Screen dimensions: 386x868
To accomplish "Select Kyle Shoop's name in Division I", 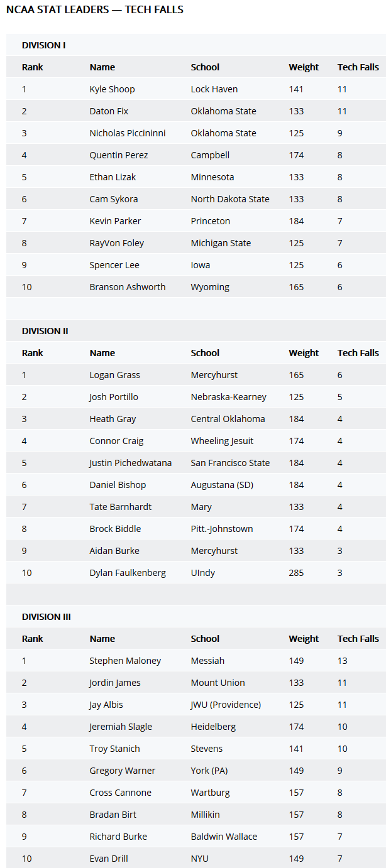I will click(x=112, y=89).
